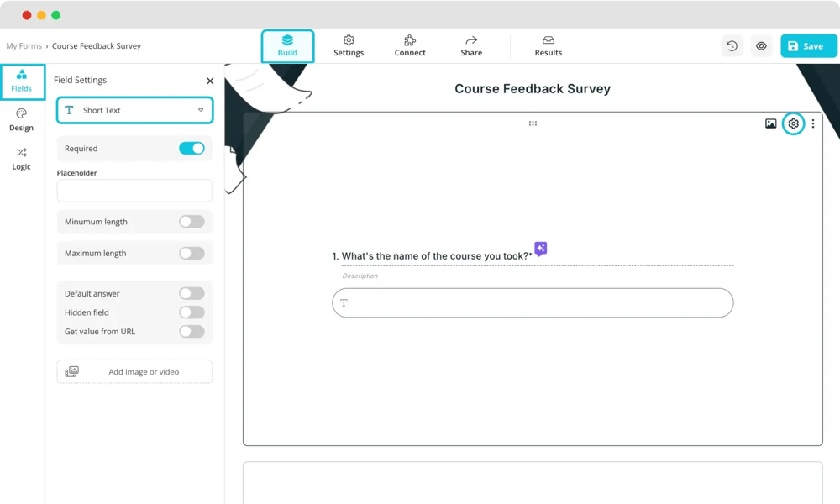This screenshot has width=840, height=504.
Task: Grab the field drag handle dots
Action: pos(533,123)
